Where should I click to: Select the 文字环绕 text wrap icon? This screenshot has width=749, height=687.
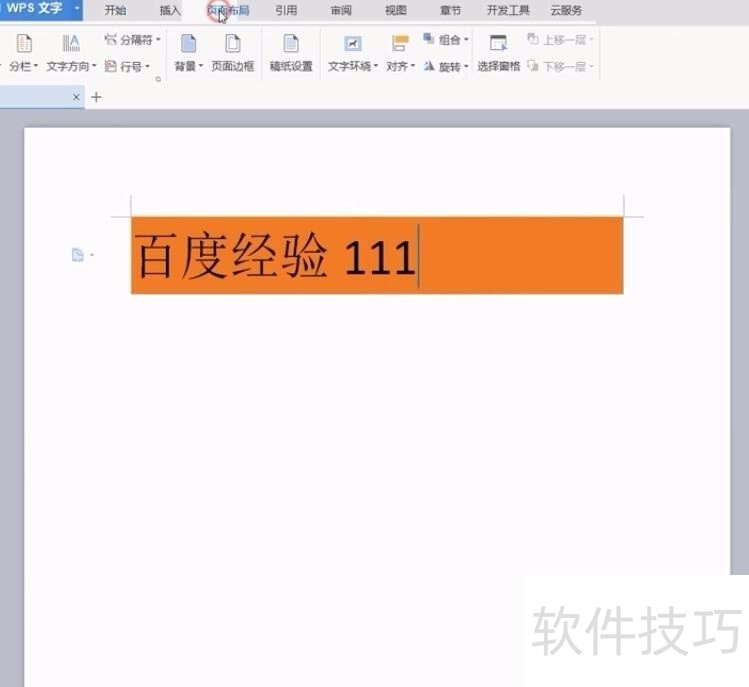[x=353, y=44]
